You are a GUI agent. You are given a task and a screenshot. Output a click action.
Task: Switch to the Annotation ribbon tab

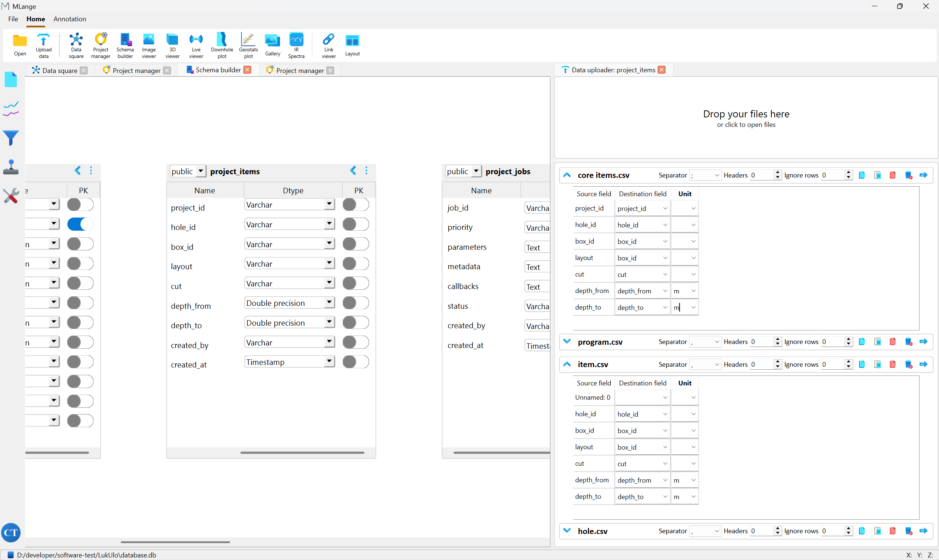(69, 19)
